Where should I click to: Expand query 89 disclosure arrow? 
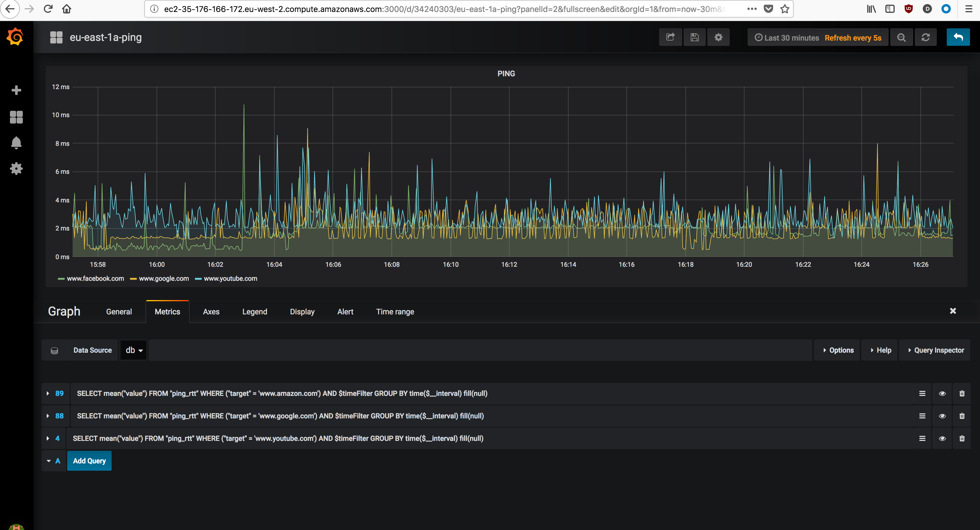48,394
